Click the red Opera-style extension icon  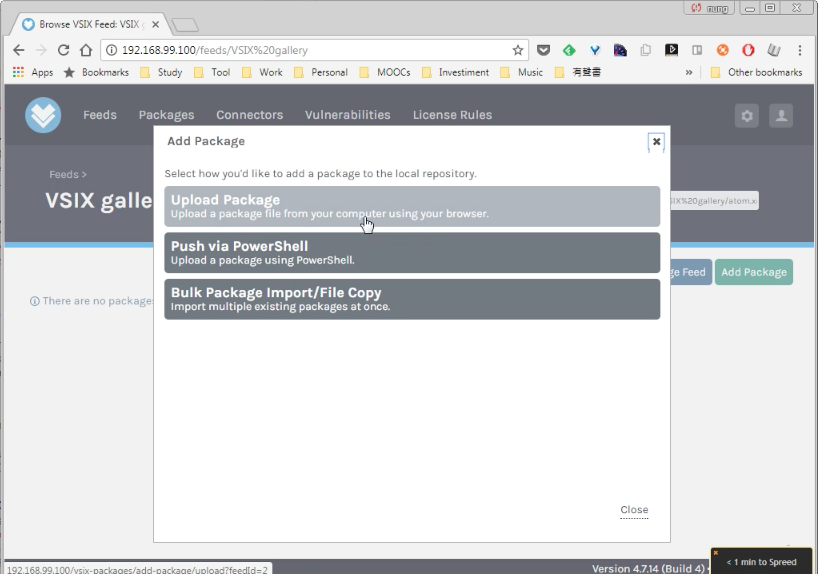pyautogui.click(x=748, y=50)
